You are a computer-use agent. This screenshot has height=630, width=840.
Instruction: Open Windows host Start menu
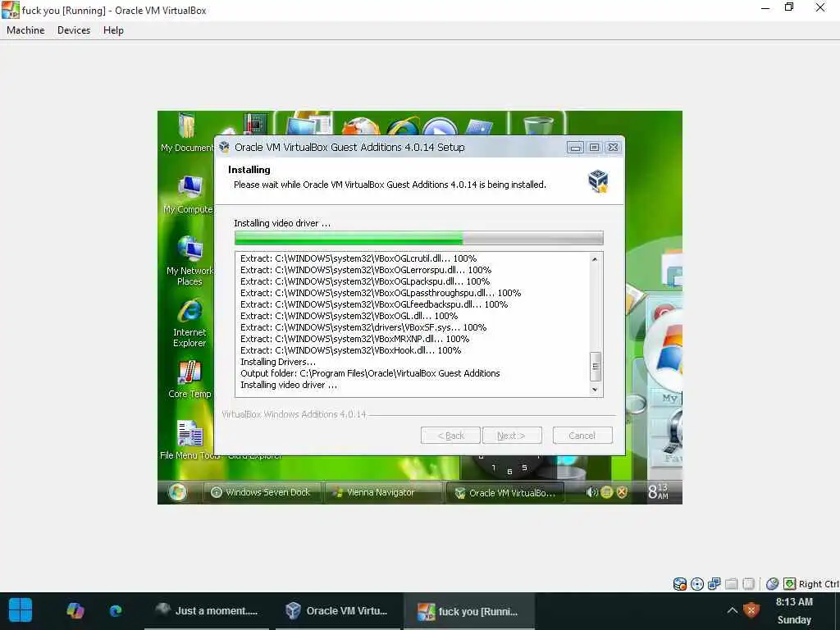coord(21,610)
